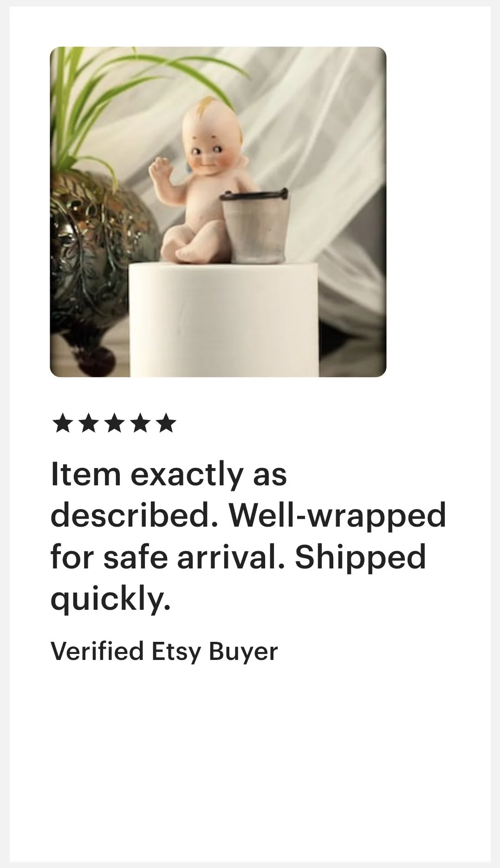Viewport: 500px width, 868px height.
Task: Click the small bucket in photo
Action: 253,225
